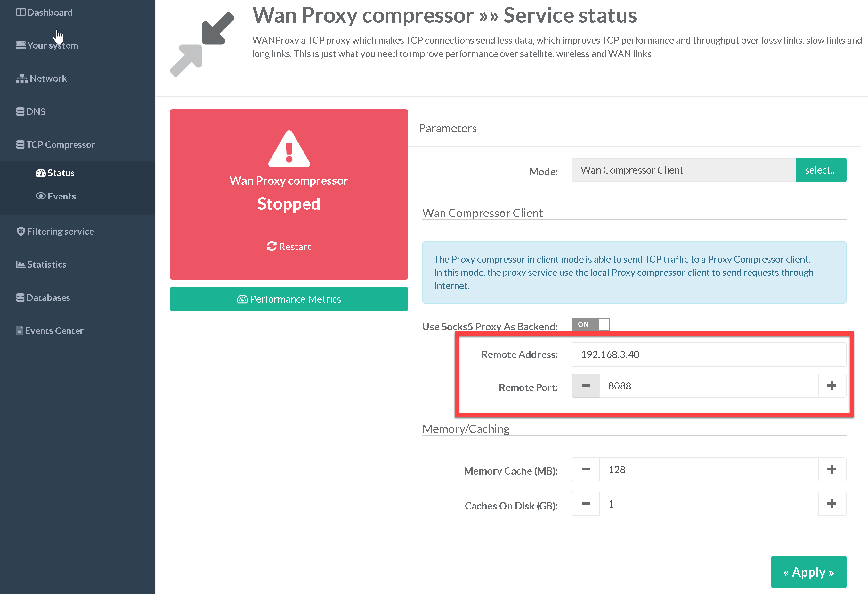Click into the Remote Address field

click(708, 354)
